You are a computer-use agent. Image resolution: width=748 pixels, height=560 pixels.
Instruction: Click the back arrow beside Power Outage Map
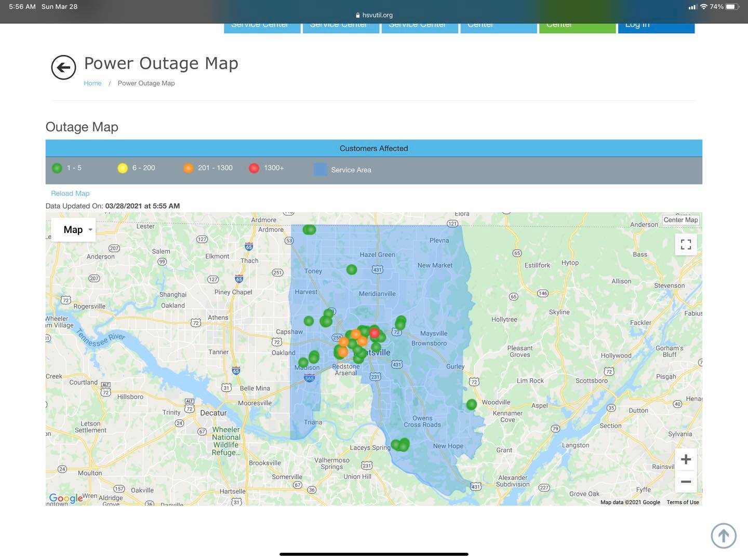coord(63,67)
